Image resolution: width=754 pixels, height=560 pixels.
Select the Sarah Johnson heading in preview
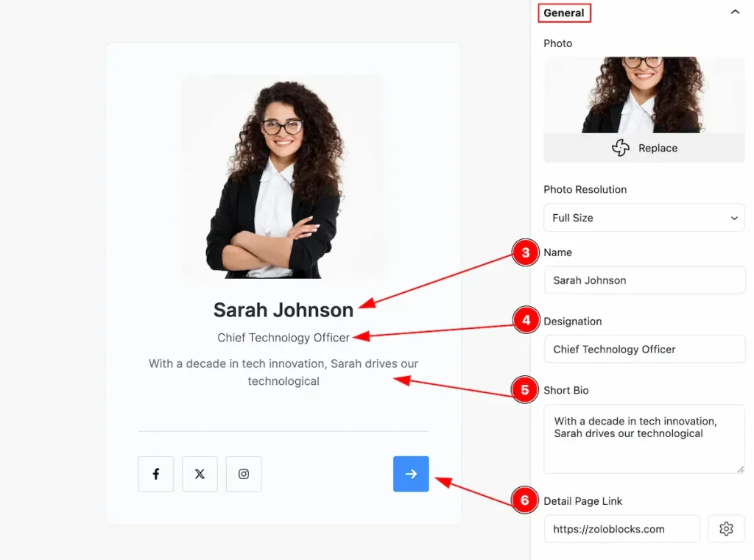(283, 310)
